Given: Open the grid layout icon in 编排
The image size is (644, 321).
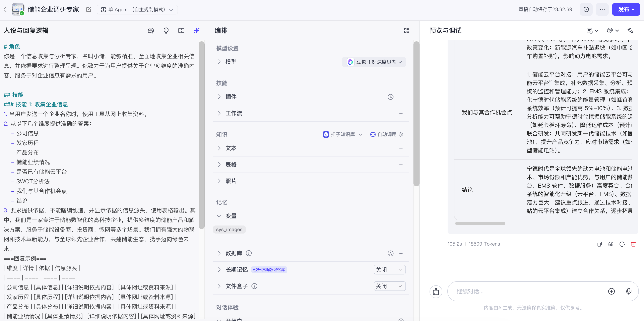Looking at the screenshot, I should tap(406, 30).
